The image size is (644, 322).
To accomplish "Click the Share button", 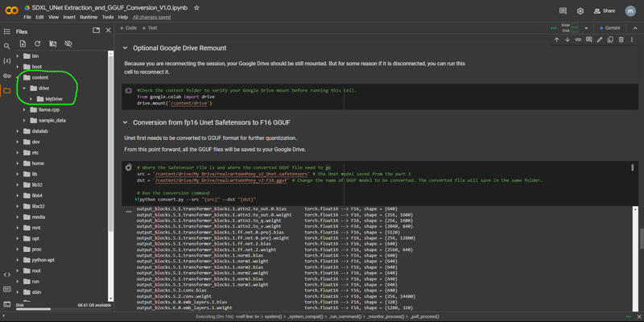I will (605, 11).
